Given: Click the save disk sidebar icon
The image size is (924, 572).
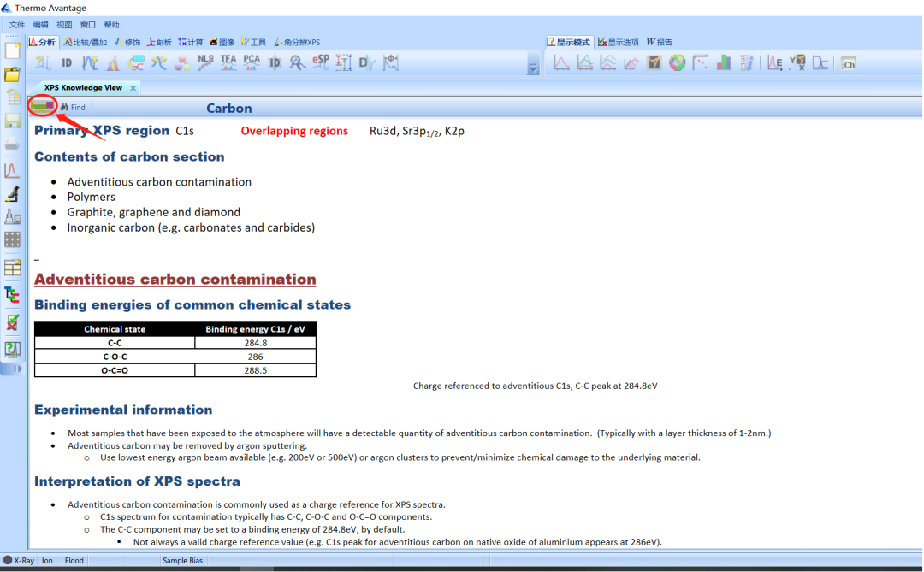Looking at the screenshot, I should pos(12,121).
